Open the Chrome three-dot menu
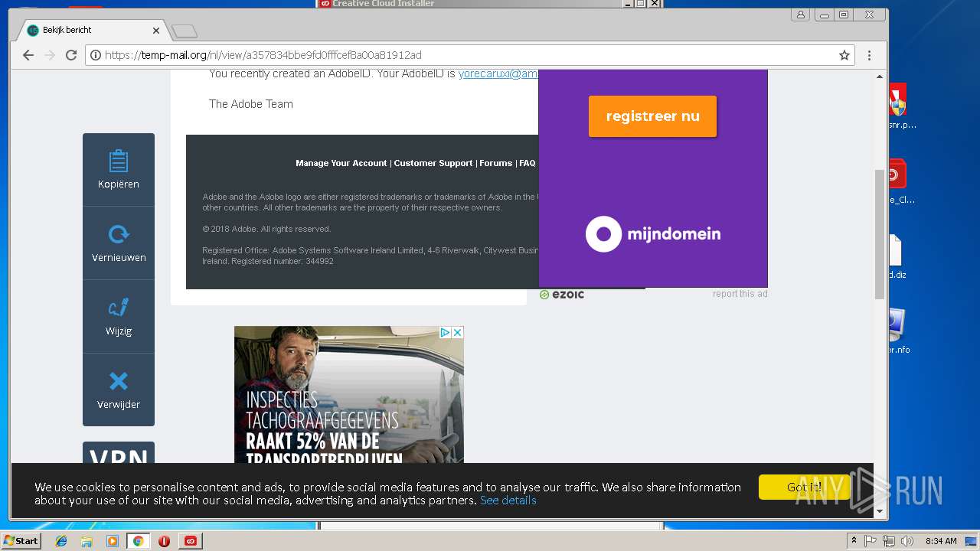The width and height of the screenshot is (980, 551). pos(869,55)
